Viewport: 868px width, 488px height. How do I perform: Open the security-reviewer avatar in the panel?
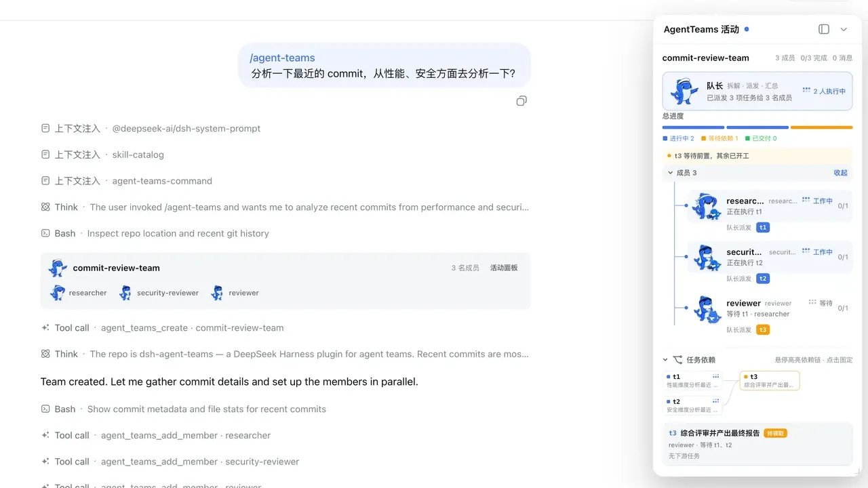[x=706, y=258]
